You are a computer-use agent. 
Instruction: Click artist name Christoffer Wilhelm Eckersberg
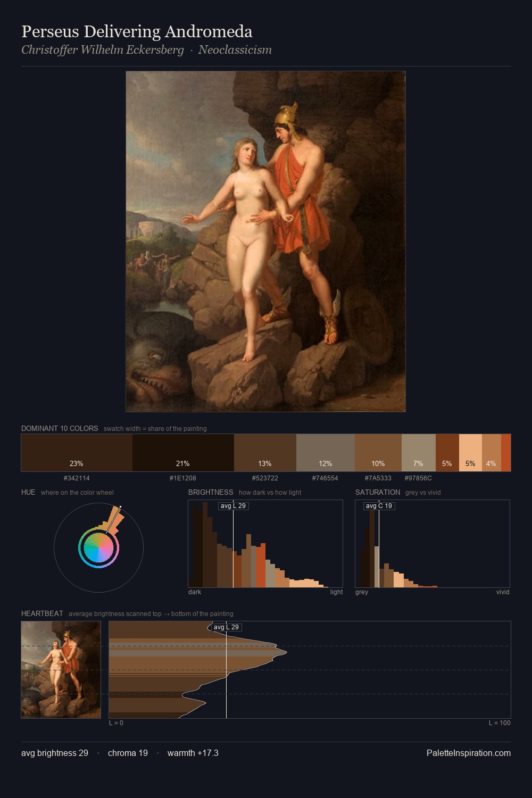103,50
